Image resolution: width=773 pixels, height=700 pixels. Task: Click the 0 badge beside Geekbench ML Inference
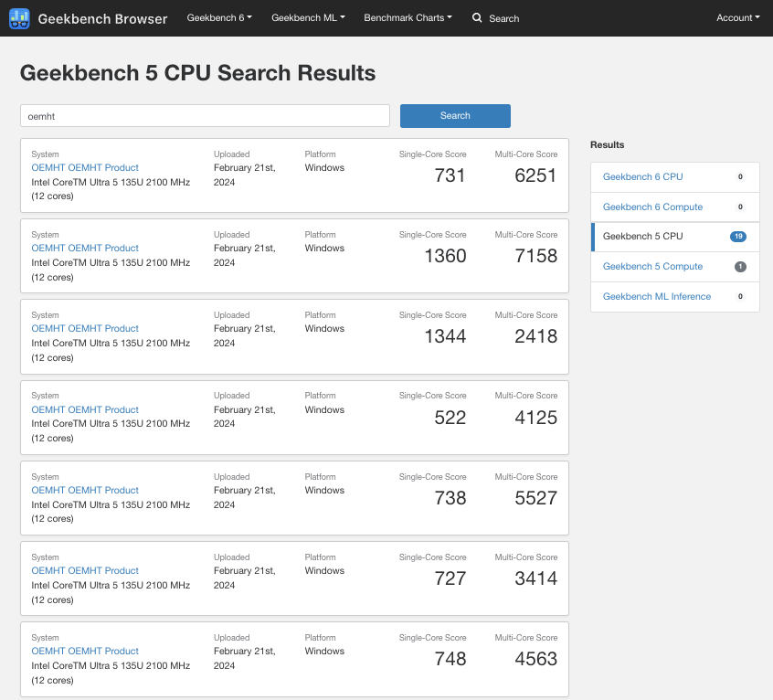click(x=740, y=297)
